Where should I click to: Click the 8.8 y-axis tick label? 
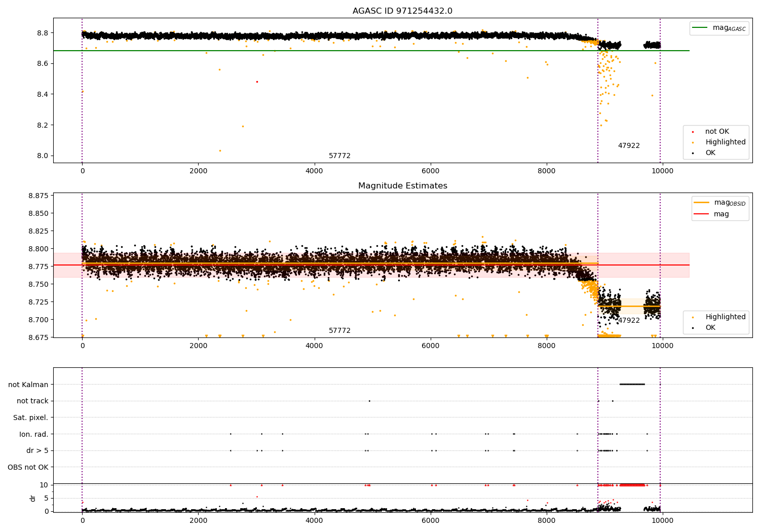tap(43, 33)
